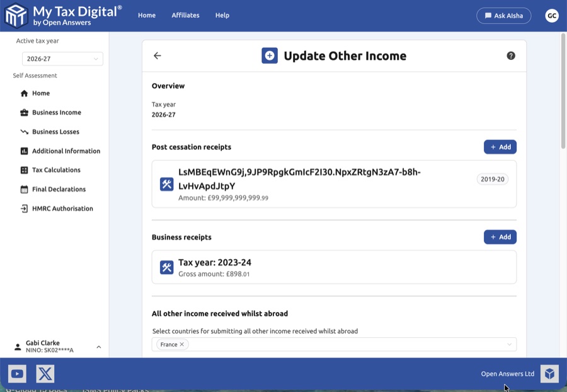Click the back arrow on Update Other Income
567x392 pixels.
pyautogui.click(x=157, y=55)
